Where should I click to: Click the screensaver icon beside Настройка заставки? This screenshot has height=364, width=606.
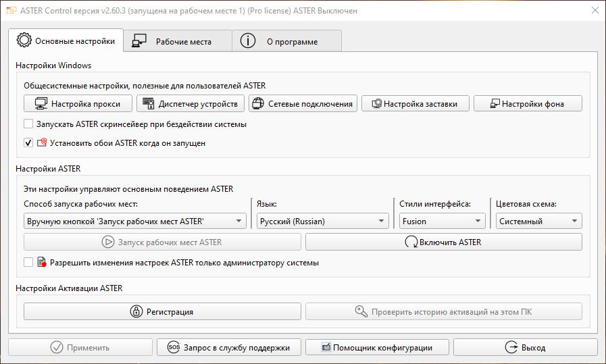pyautogui.click(x=376, y=103)
